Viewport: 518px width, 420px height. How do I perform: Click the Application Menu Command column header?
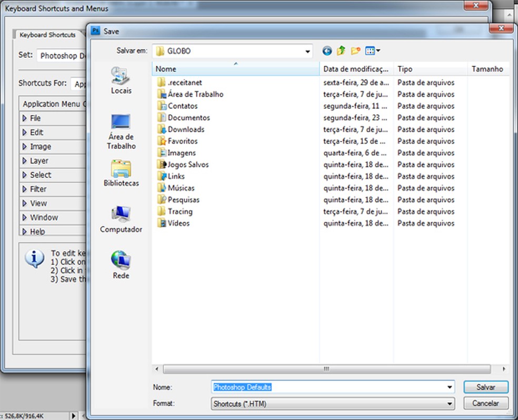53,104
